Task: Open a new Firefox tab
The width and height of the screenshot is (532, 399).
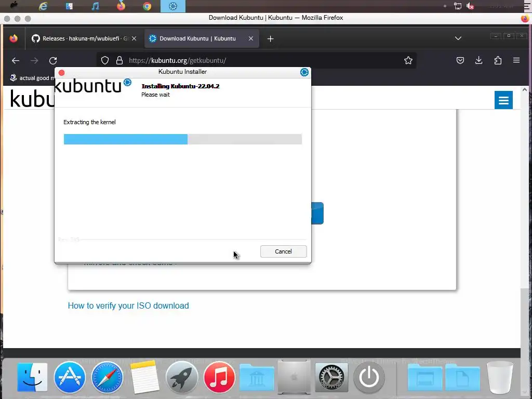Action: coord(270,38)
